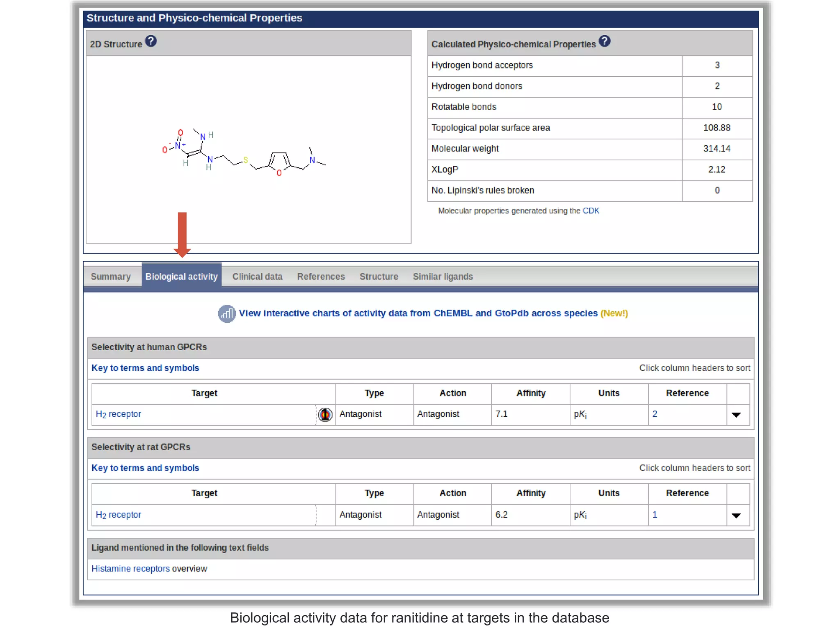Select the 6.2 affinity value
The width and height of the screenshot is (840, 630).
click(502, 515)
